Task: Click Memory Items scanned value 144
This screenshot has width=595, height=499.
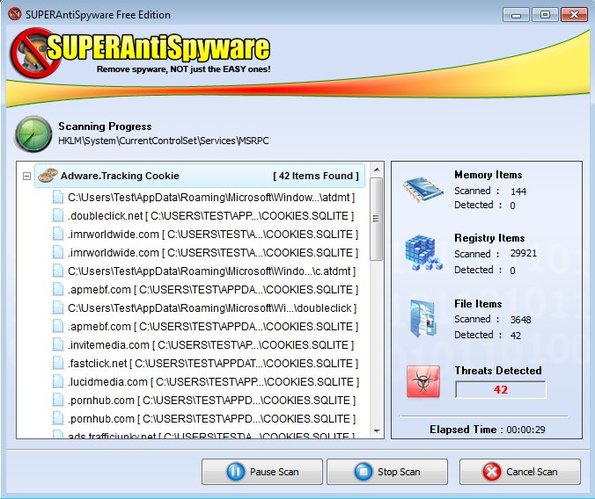Action: point(518,191)
